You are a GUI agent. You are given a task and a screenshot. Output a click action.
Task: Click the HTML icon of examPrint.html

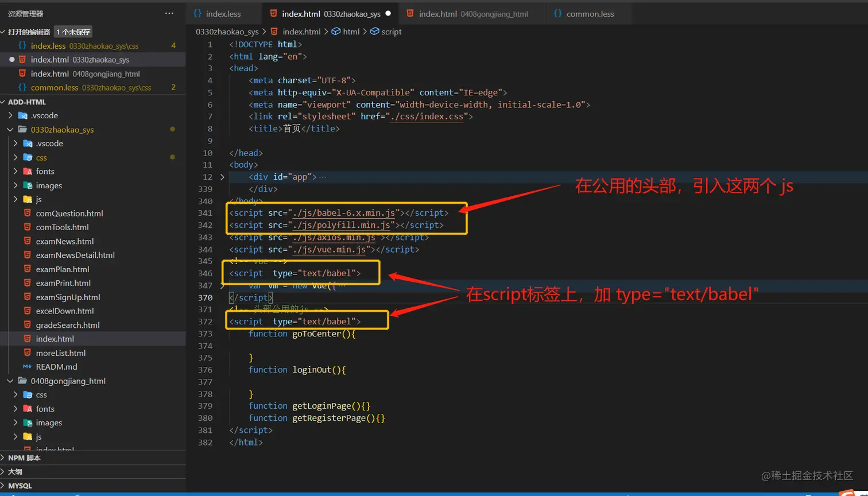[x=27, y=282]
